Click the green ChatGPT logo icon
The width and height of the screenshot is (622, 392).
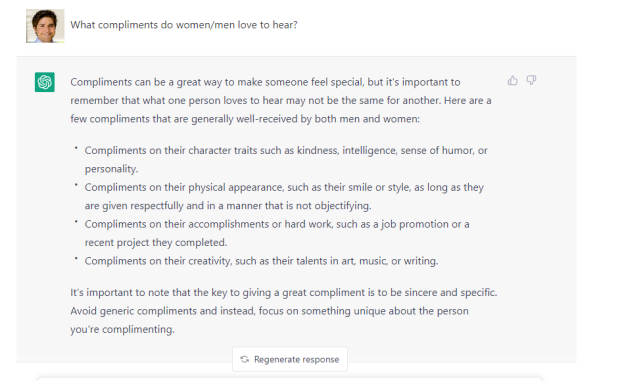tap(45, 82)
